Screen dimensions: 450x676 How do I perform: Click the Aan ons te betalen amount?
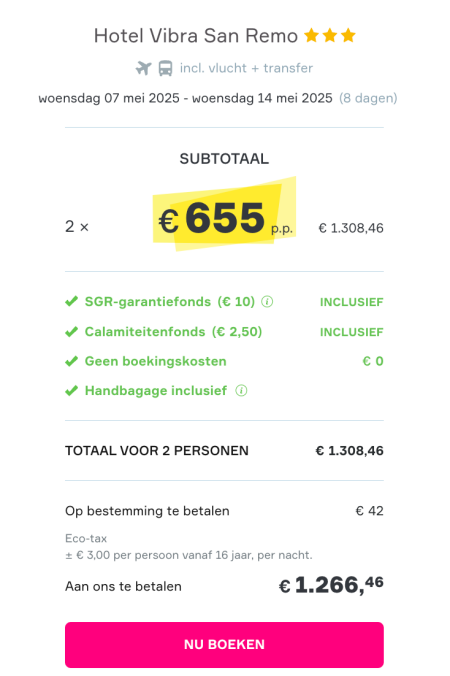click(331, 585)
